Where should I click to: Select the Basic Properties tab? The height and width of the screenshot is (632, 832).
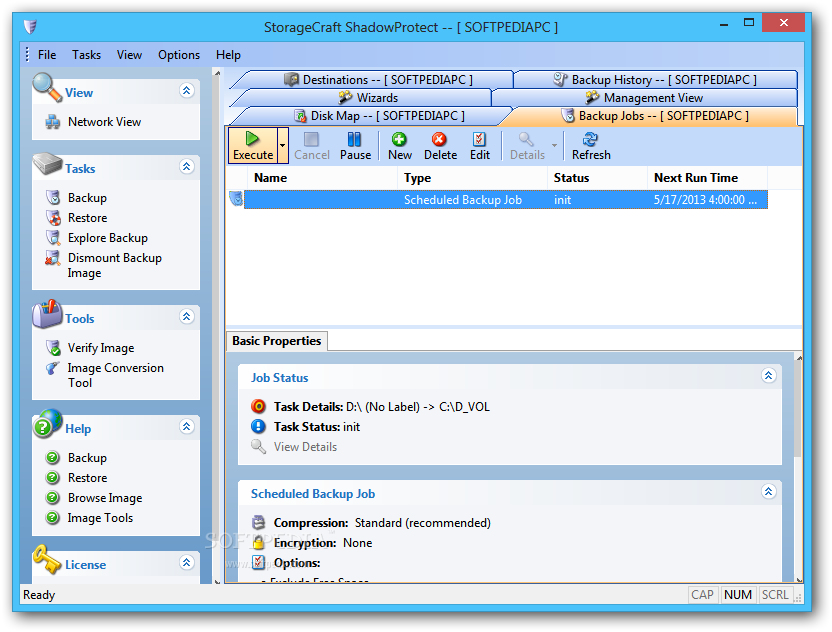click(276, 341)
